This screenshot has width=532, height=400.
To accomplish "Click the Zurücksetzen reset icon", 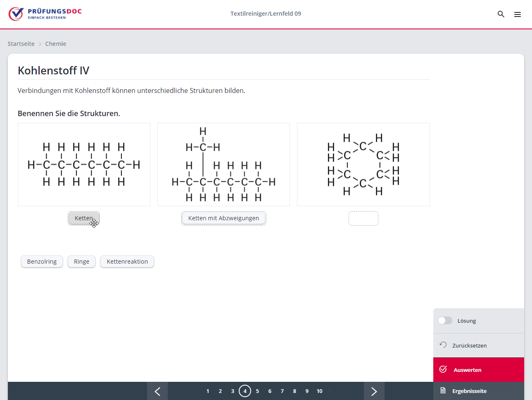I will (443, 345).
